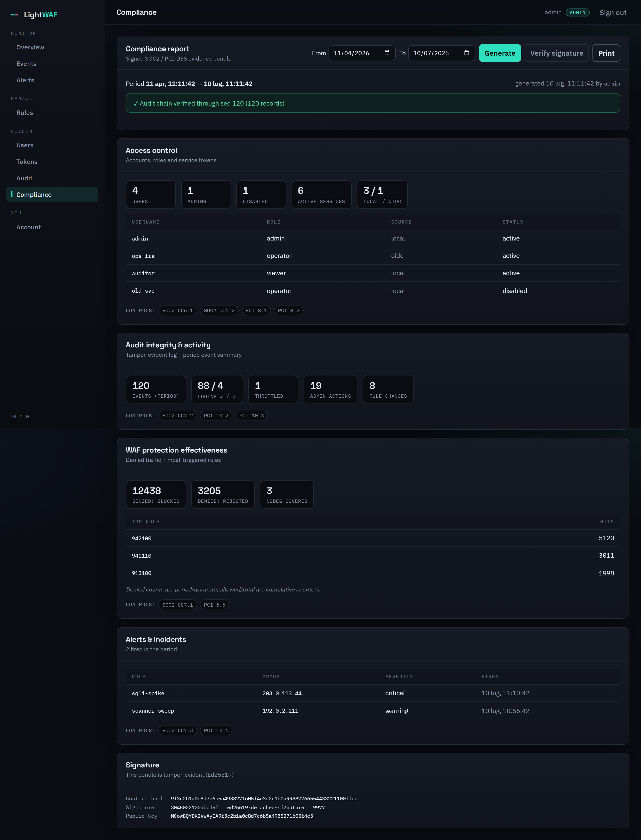This screenshot has width=641, height=840.
Task: Click the SOC2 CC7.3 control tag
Action: pyautogui.click(x=177, y=730)
